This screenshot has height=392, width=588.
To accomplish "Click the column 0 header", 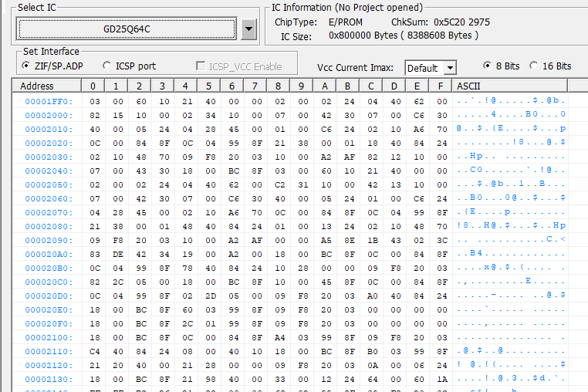I will (93, 86).
